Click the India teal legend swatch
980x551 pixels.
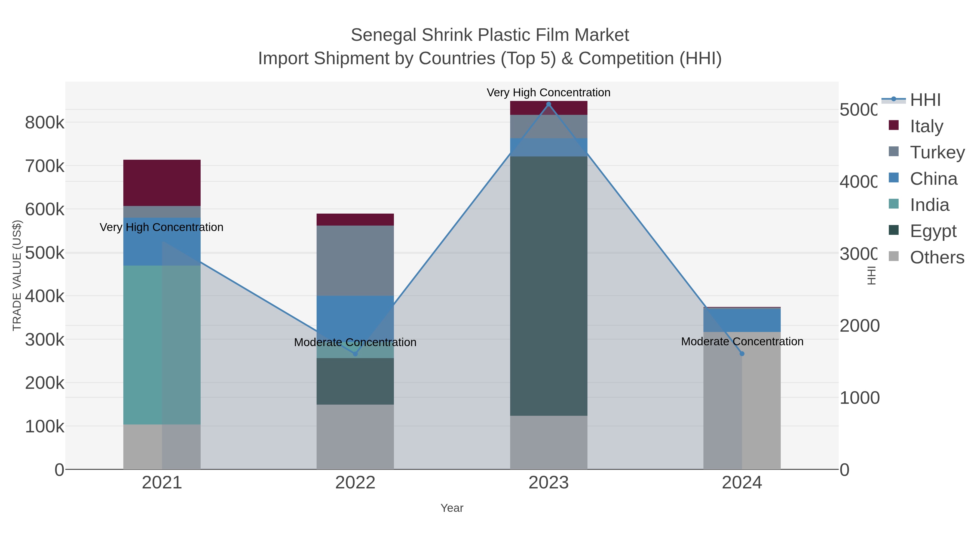click(894, 204)
